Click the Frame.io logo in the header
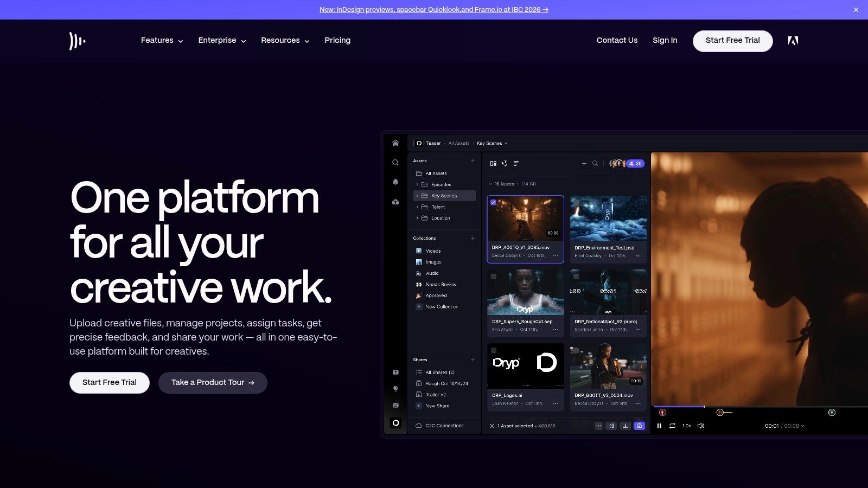The image size is (868, 488). (78, 41)
